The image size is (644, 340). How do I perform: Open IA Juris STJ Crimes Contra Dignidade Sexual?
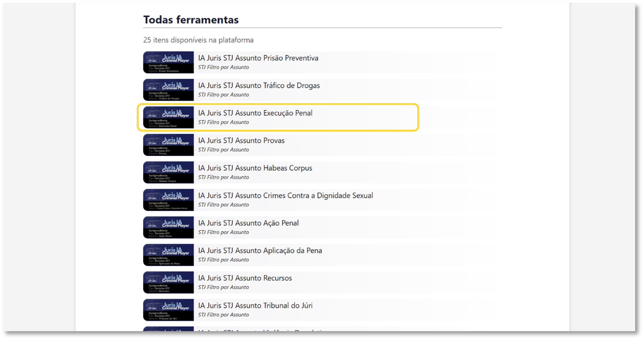(285, 196)
